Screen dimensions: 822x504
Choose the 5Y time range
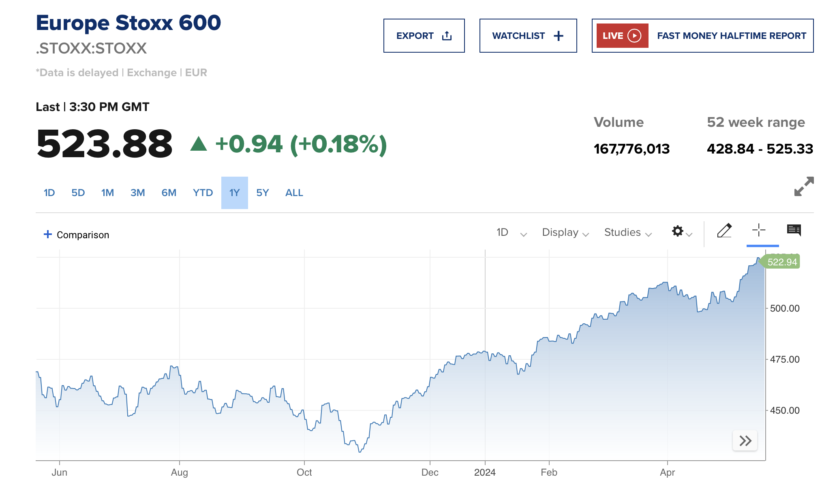tap(262, 193)
